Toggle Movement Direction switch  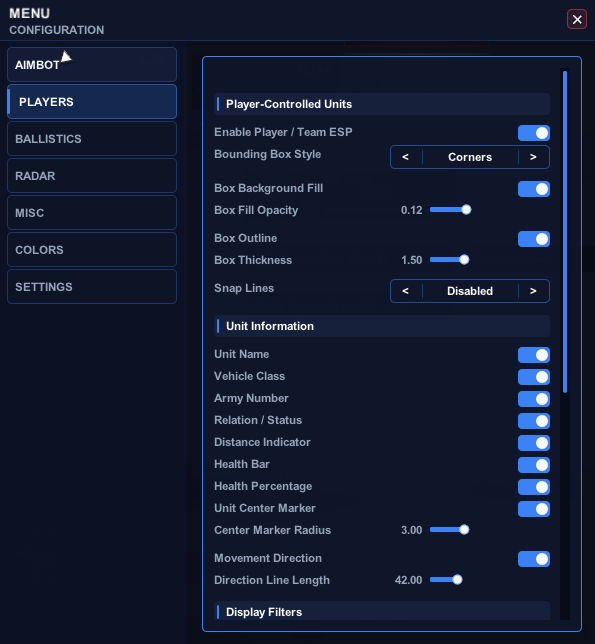pos(533,559)
